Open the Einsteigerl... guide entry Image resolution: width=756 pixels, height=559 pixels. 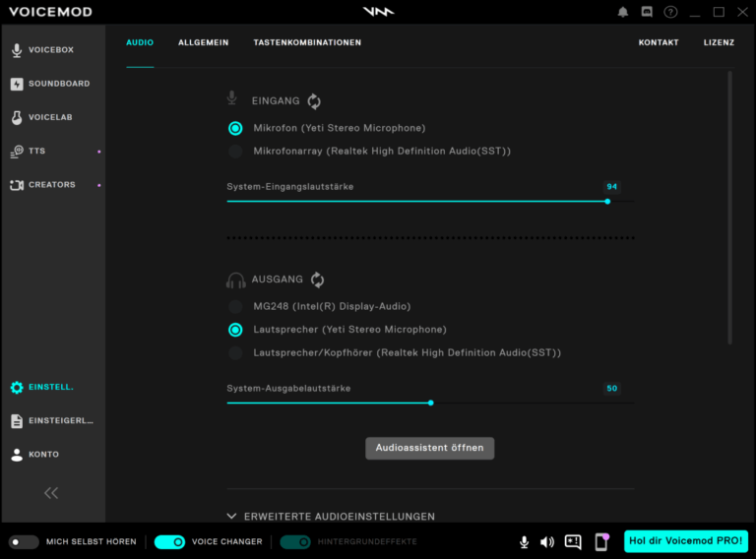click(50, 420)
